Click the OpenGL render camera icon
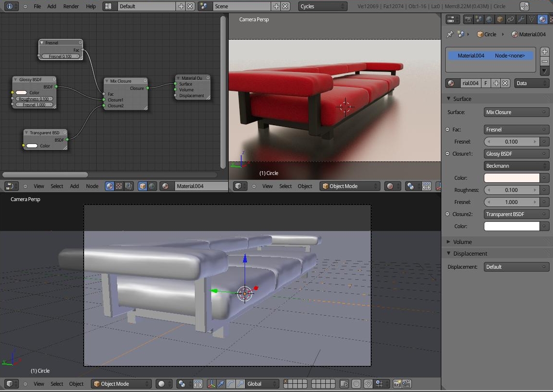Image resolution: width=553 pixels, height=392 pixels. pos(397,384)
